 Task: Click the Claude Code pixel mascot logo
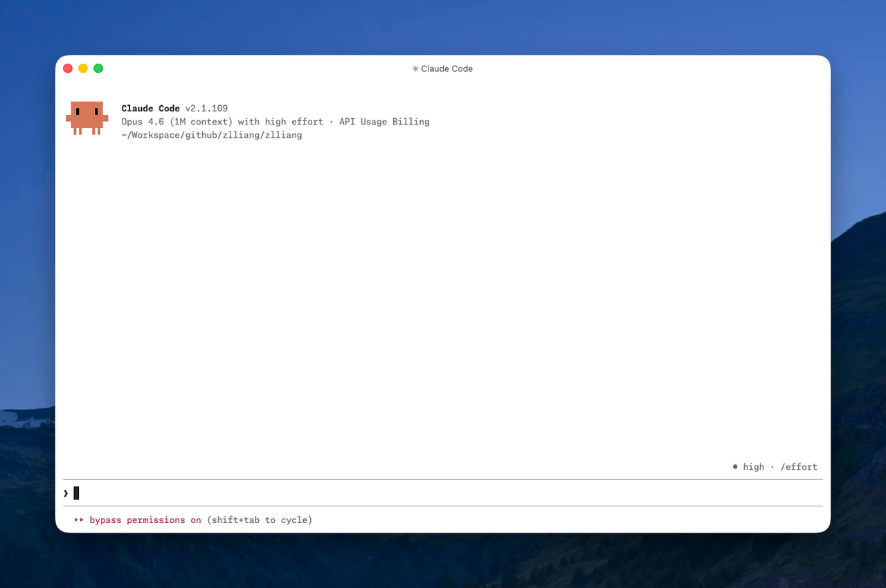pos(87,118)
